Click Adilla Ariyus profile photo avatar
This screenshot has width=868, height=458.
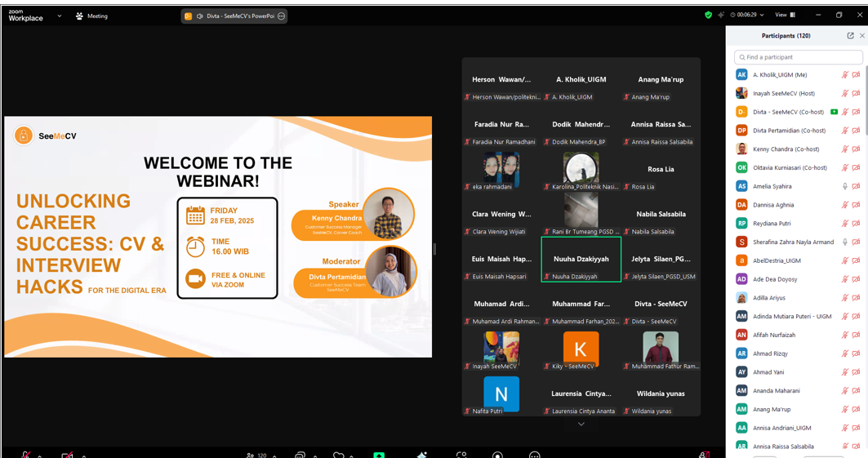(x=741, y=298)
